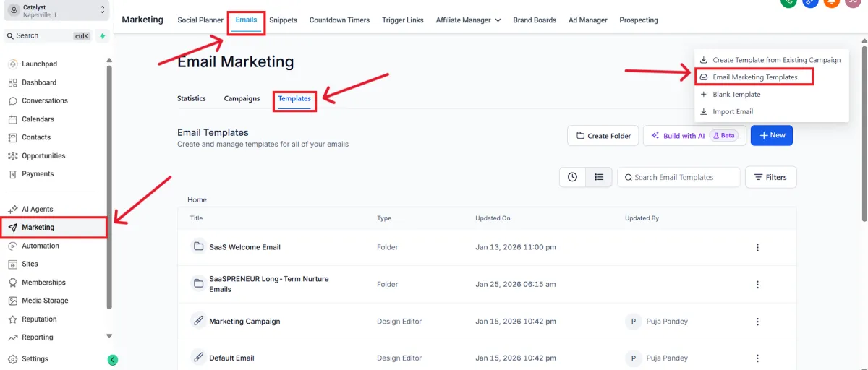Open Settings at the sidebar bottom

(x=35, y=359)
